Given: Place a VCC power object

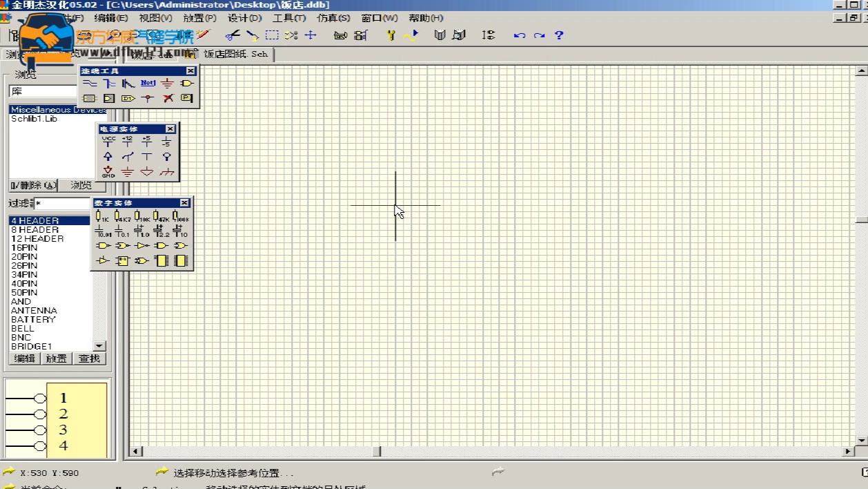Looking at the screenshot, I should pos(108,142).
